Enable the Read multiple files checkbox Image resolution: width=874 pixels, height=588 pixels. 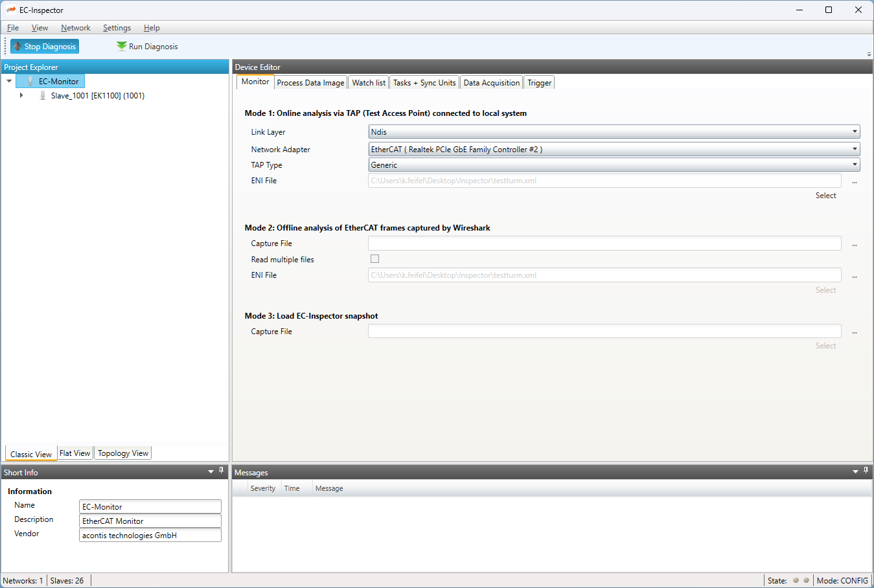tap(374, 259)
